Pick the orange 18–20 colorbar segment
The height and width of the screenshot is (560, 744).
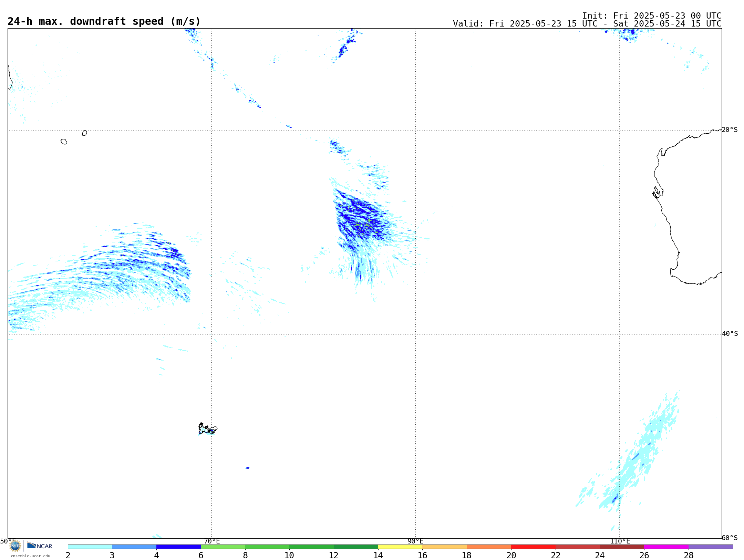489,547
